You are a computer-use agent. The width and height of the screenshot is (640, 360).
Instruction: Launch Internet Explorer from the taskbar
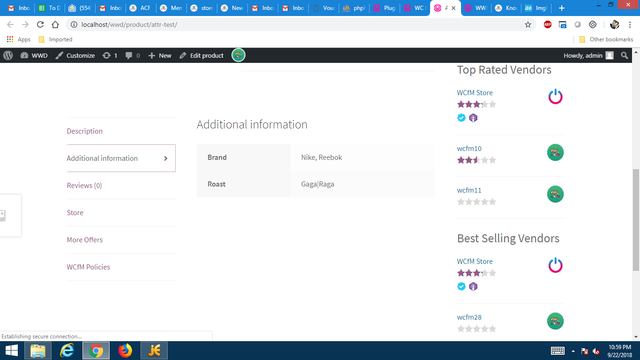(67, 351)
